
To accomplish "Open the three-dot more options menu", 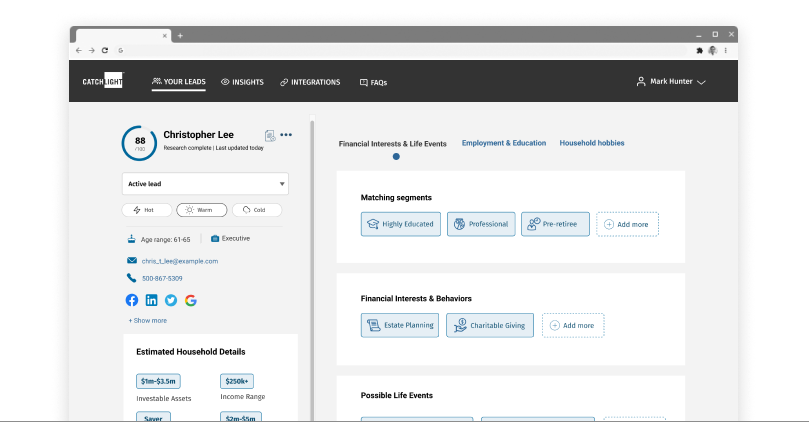I will point(286,135).
